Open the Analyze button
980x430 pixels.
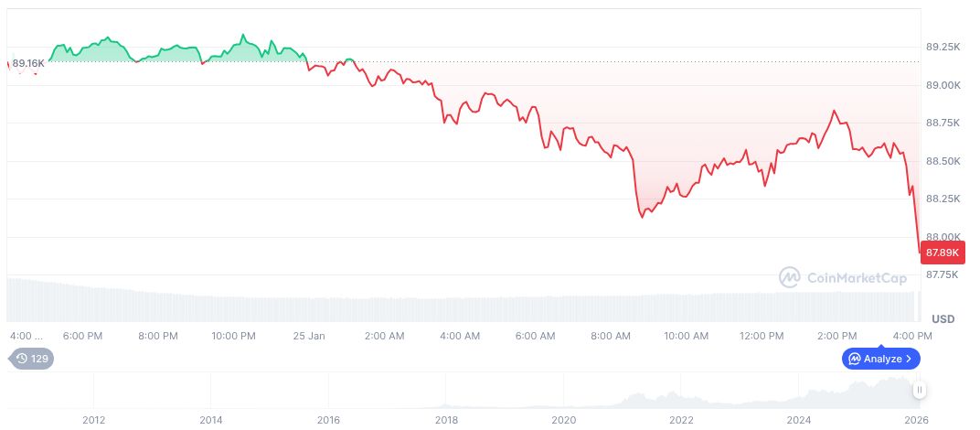tap(880, 359)
